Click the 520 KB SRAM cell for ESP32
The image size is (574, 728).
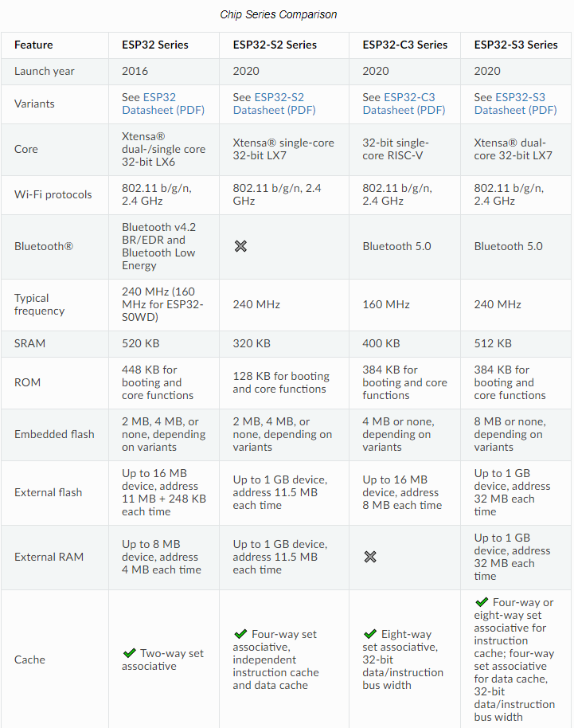click(140, 343)
